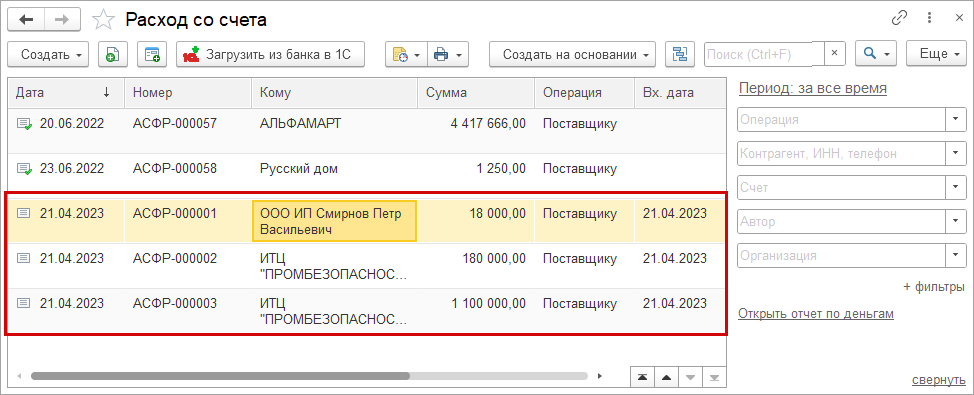Screen dimensions: 974x395
Task: Click the amount 4 417 666,00
Action: pyautogui.click(x=488, y=124)
